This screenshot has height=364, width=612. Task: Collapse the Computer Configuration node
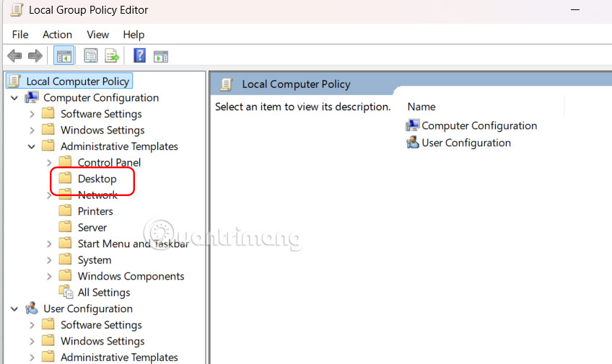[14, 98]
